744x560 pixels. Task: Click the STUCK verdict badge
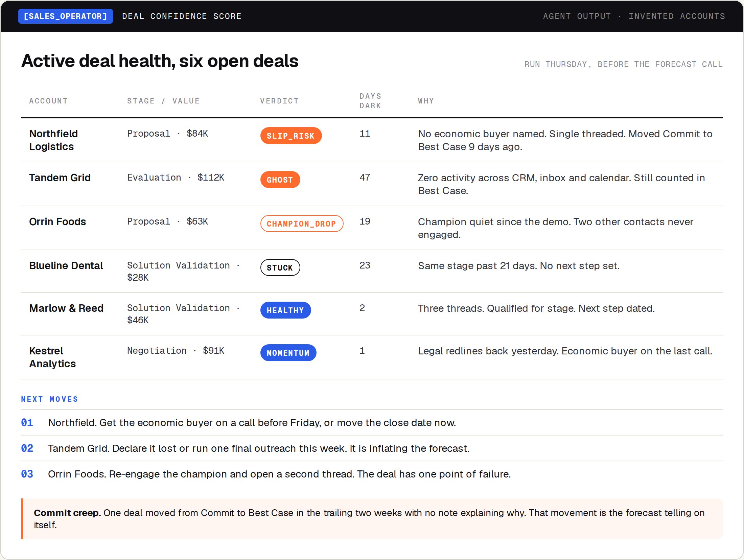coord(280,267)
